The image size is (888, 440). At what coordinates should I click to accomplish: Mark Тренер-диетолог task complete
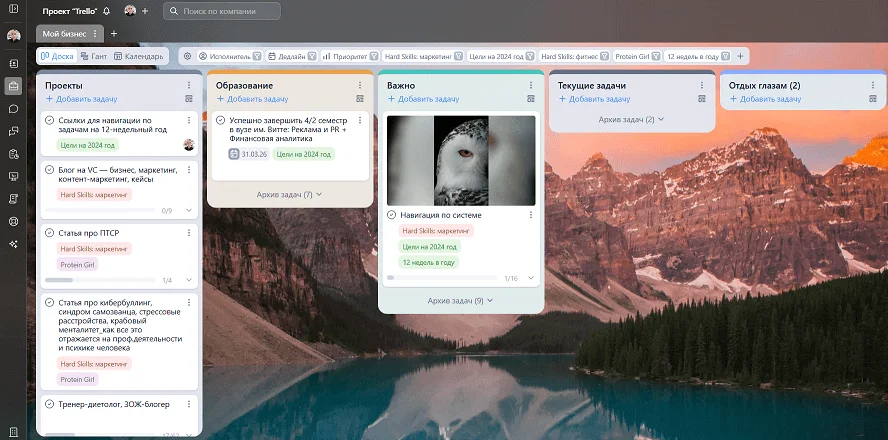[49, 404]
